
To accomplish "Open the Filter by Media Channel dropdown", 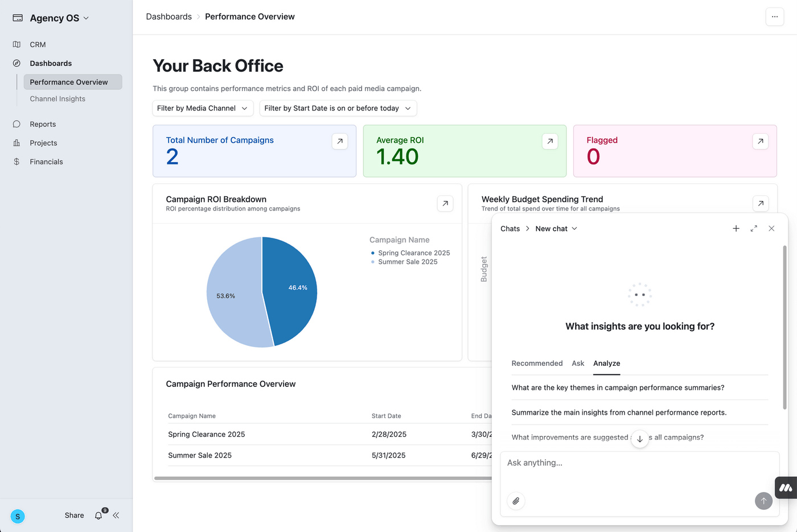I will pos(202,108).
